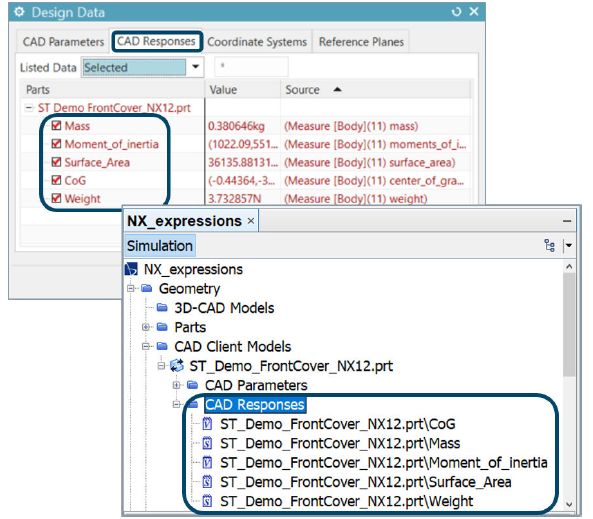Open the Reference Planes tab
Viewport: 593px width, 519px height.
[x=361, y=42]
